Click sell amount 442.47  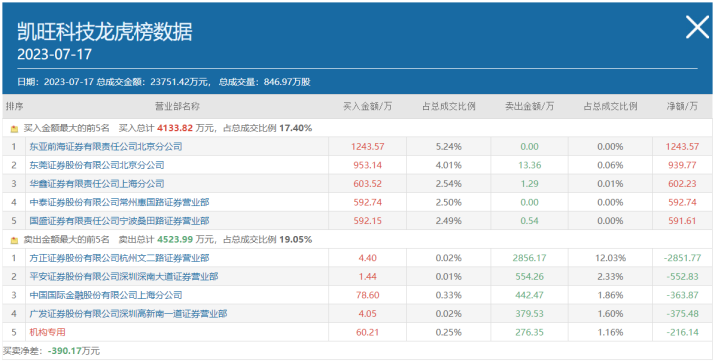[529, 295]
